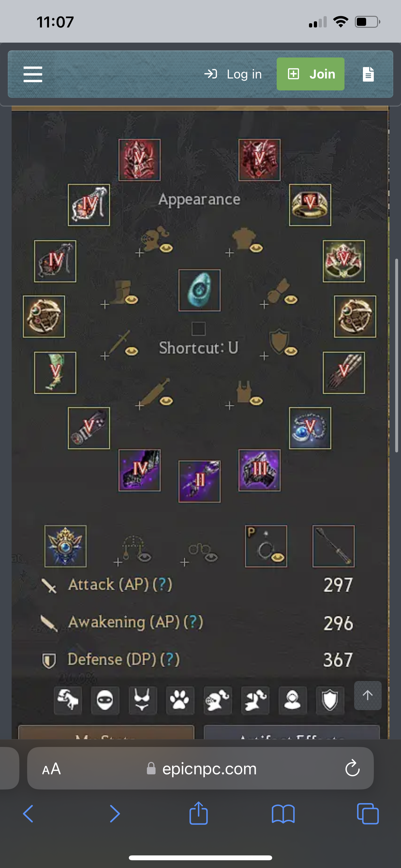Image resolution: width=401 pixels, height=868 pixels.
Task: Open the document icon in header
Action: click(x=368, y=74)
